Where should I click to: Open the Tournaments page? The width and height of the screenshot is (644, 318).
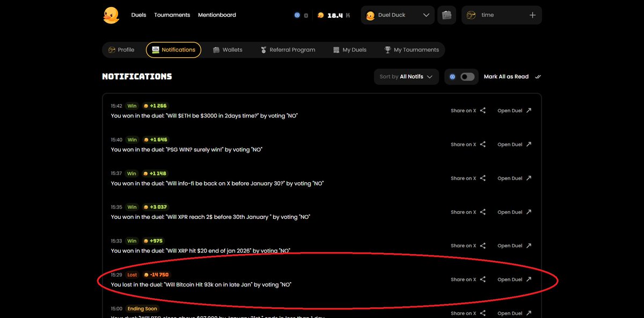[x=172, y=15]
